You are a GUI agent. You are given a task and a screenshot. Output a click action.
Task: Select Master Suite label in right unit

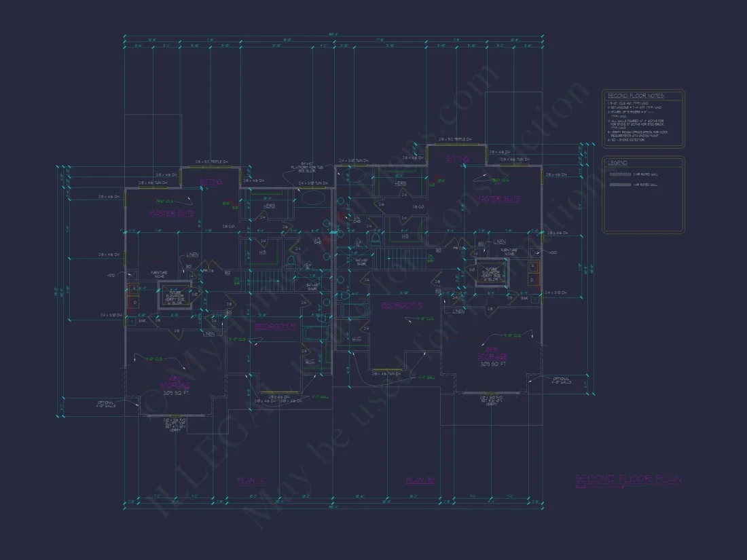(498, 199)
